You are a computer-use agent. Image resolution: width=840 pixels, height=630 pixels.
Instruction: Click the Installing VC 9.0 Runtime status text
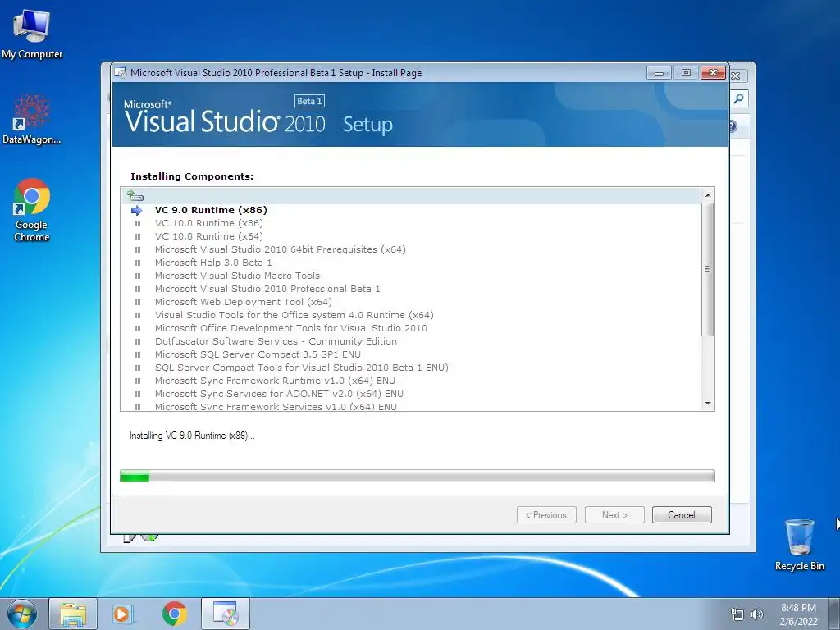tap(192, 436)
